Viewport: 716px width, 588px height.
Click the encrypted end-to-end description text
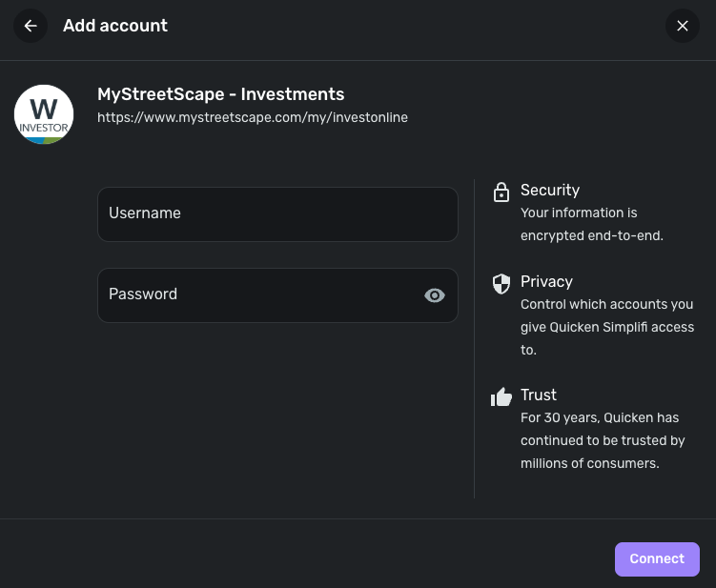[x=591, y=224]
